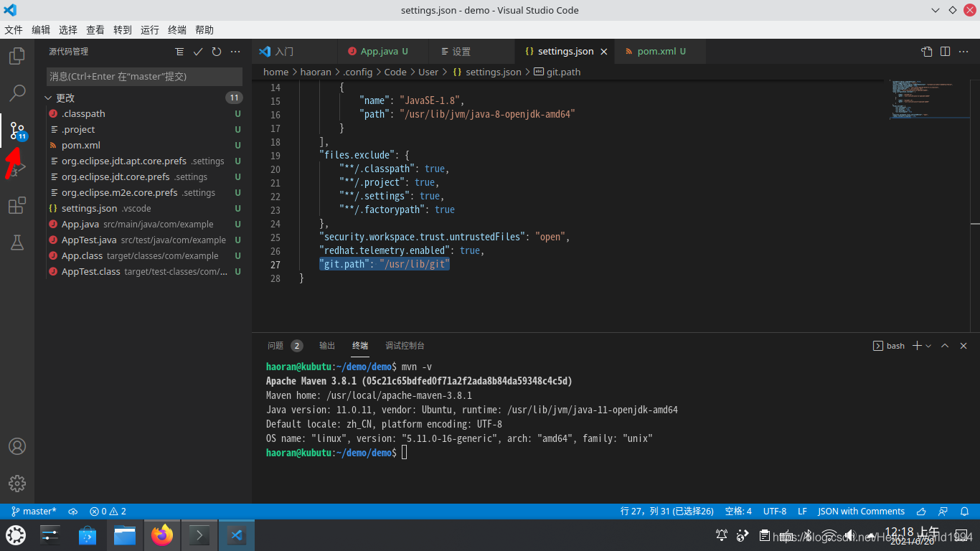Open the terminal launch profile dropdown arrow
This screenshot has width=980, height=551.
[x=928, y=346]
